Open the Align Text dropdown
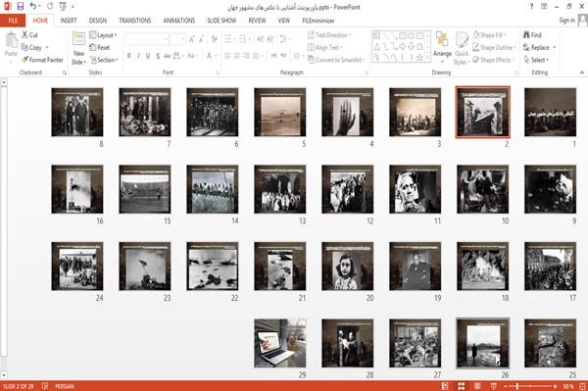Image resolution: width=588 pixels, height=391 pixels. (324, 48)
